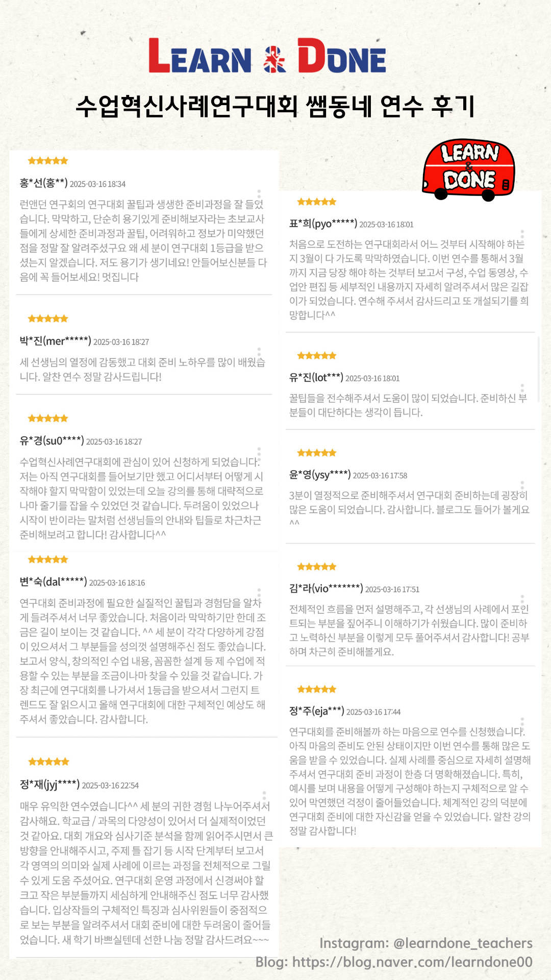This screenshot has width=551, height=980.
Task: Click reviewer name 정*재(jyj****)
Action: [49, 785]
